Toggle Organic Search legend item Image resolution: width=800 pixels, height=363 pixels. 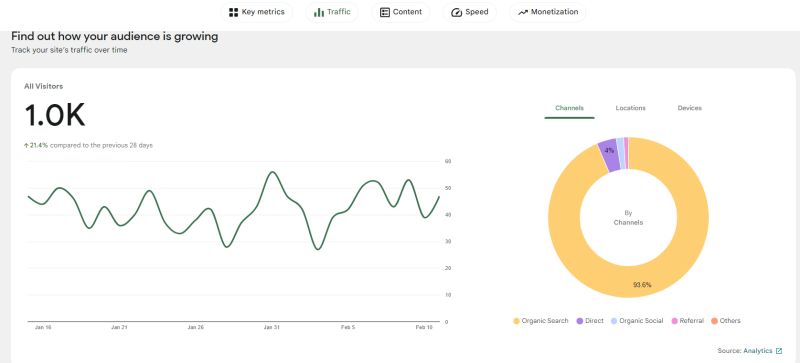tap(540, 321)
